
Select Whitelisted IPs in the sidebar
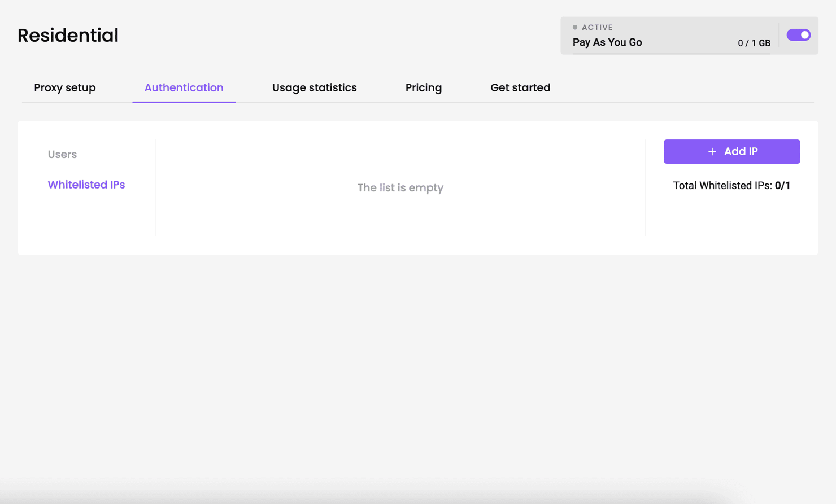tap(86, 185)
